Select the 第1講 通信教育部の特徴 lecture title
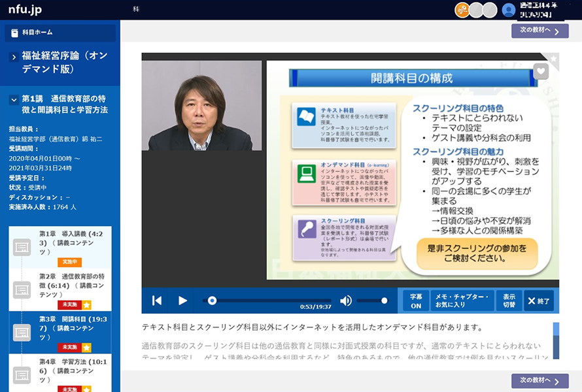Viewport: 582px width, 392px height. point(65,105)
